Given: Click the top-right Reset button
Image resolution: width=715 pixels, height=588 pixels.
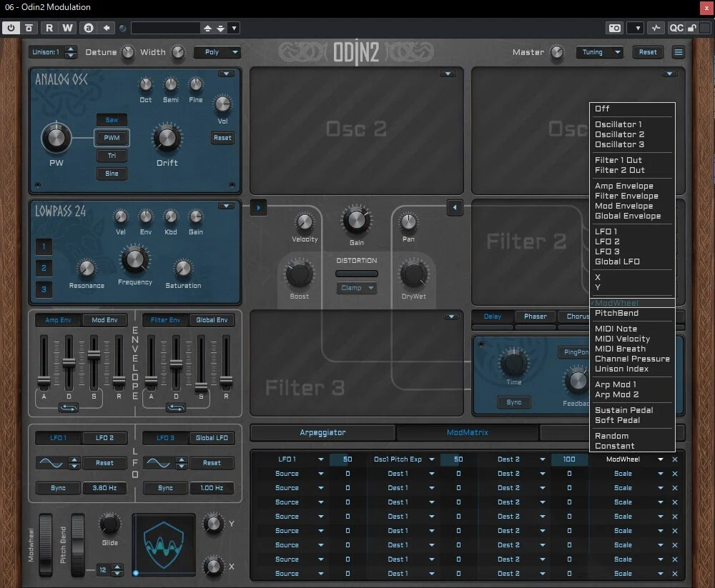Looking at the screenshot, I should pyautogui.click(x=648, y=52).
